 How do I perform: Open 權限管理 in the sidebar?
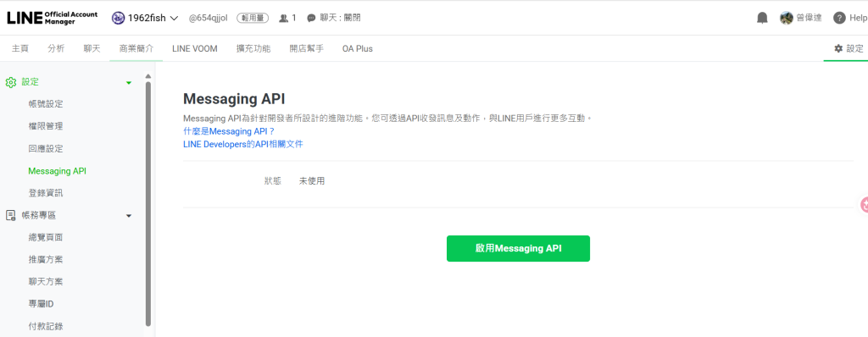(46, 126)
